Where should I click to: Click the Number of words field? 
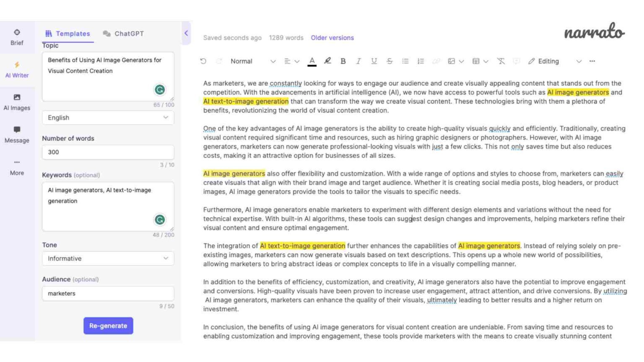[x=108, y=152]
